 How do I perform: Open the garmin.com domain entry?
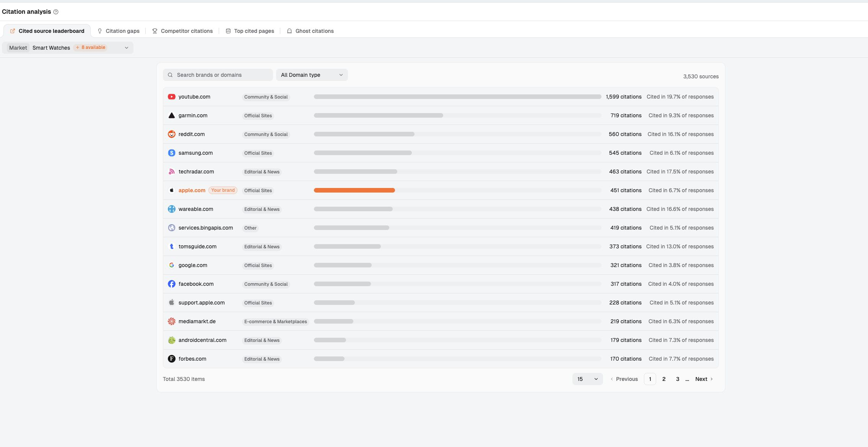point(193,115)
